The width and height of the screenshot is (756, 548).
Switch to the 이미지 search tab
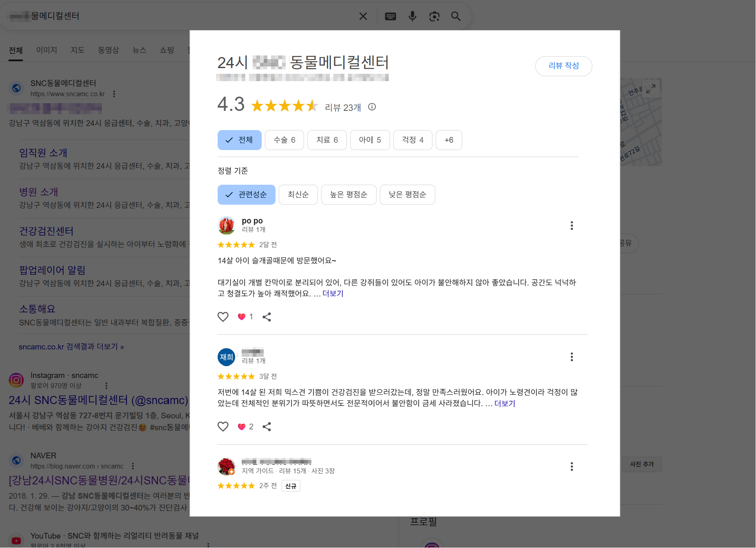tap(46, 50)
